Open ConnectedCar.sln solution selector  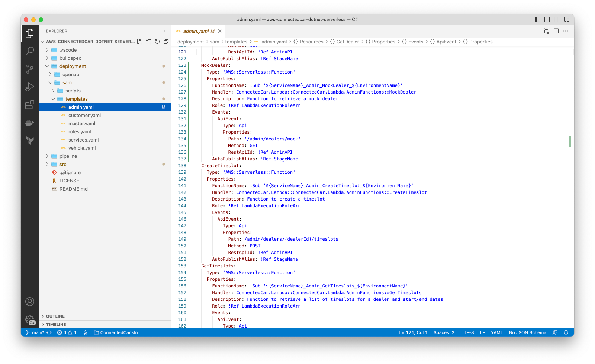116,332
